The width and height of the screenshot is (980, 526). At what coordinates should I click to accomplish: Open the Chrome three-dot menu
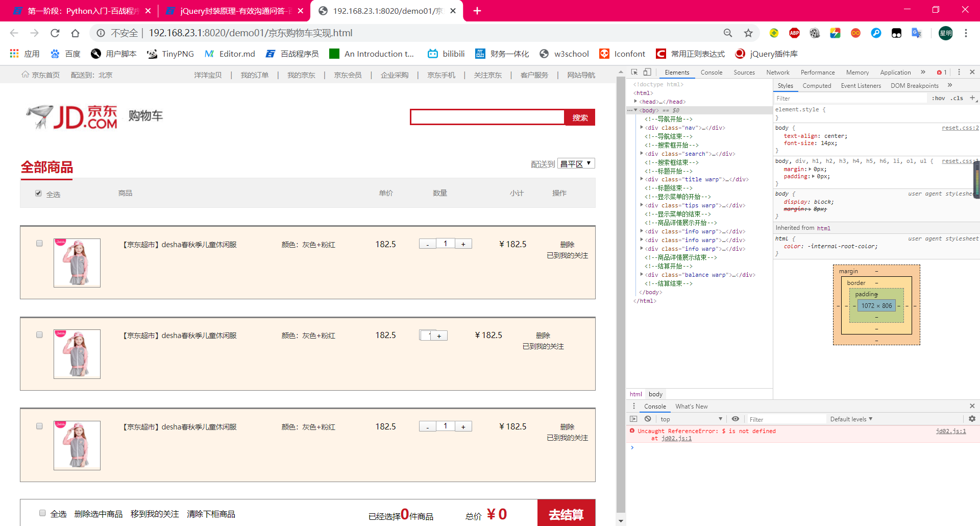966,33
